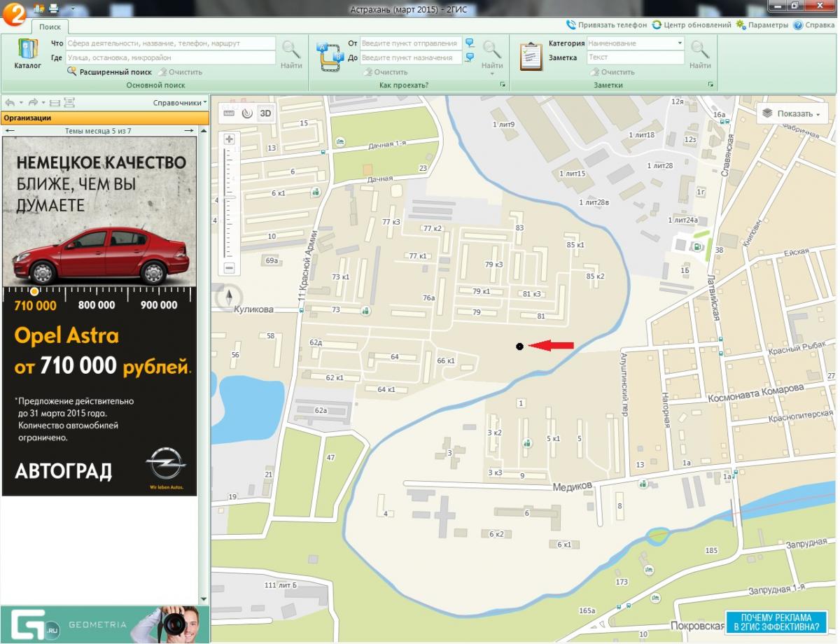This screenshot has width=840, height=644.
Task: Click the Что search input field
Action: click(171, 43)
